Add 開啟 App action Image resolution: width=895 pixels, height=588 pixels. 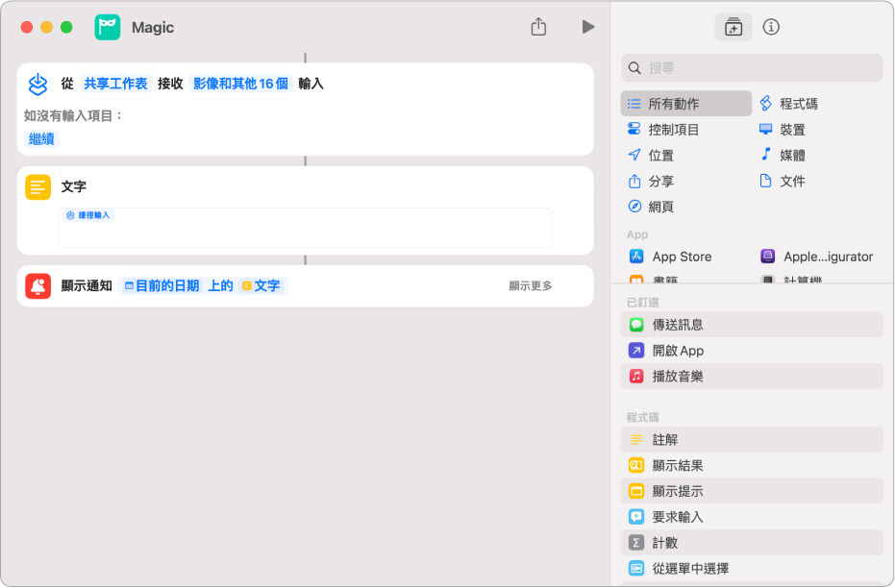pos(752,350)
